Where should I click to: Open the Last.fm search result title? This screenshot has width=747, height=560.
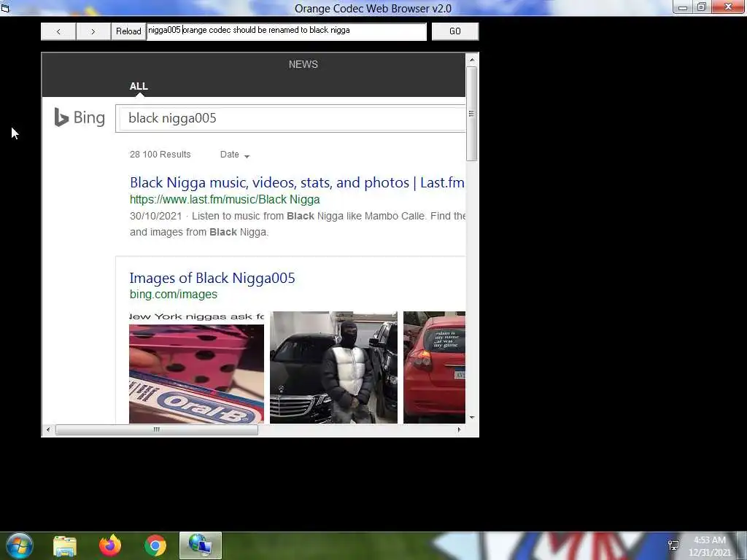(297, 182)
